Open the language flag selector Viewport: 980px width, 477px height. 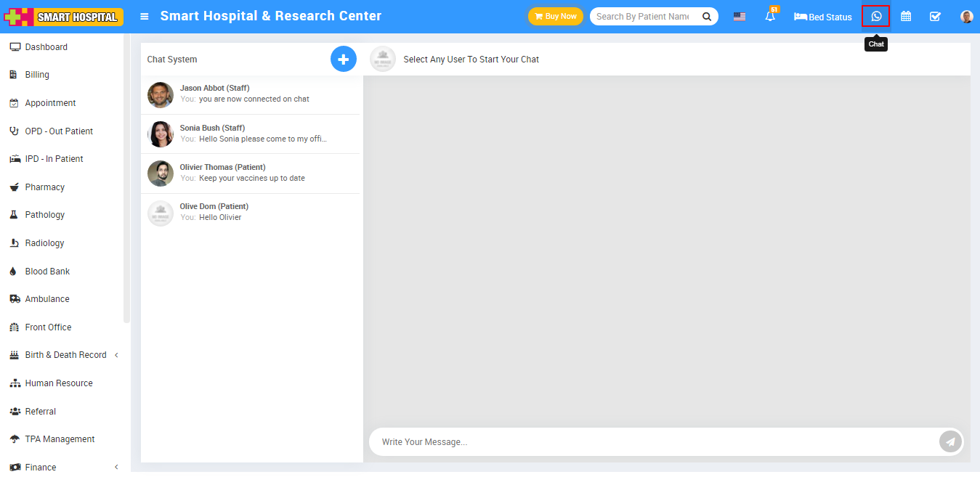pos(739,16)
